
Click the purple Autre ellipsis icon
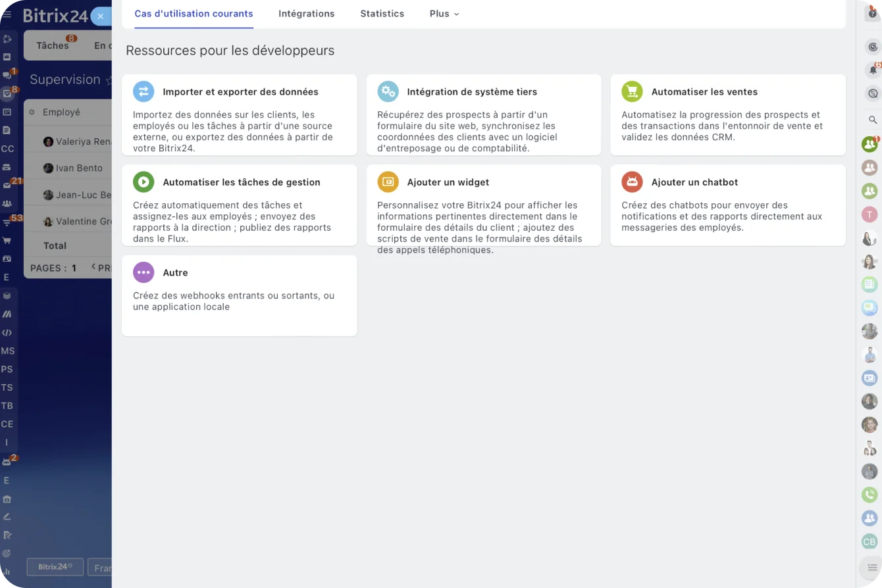point(143,272)
